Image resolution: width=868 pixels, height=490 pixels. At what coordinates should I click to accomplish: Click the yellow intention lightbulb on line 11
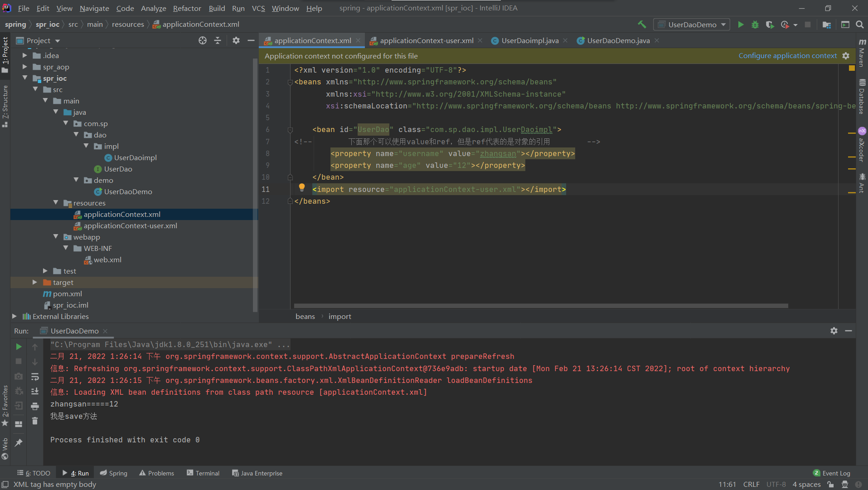click(302, 188)
